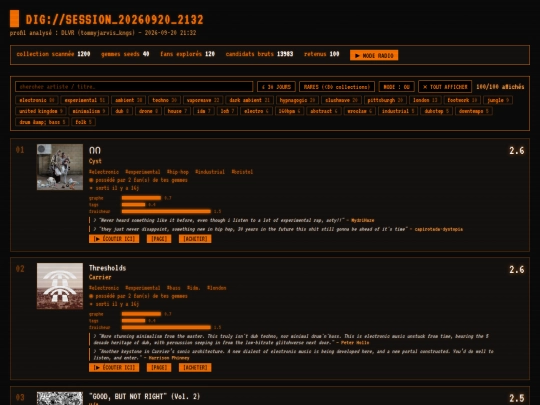Click the #hip-hop hashtag on Cyst card
Image resolution: width=540 pixels, height=405 pixels.
coord(178,172)
